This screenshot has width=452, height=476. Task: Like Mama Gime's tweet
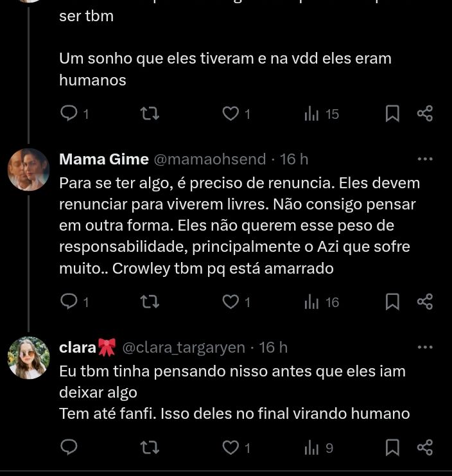click(x=230, y=301)
